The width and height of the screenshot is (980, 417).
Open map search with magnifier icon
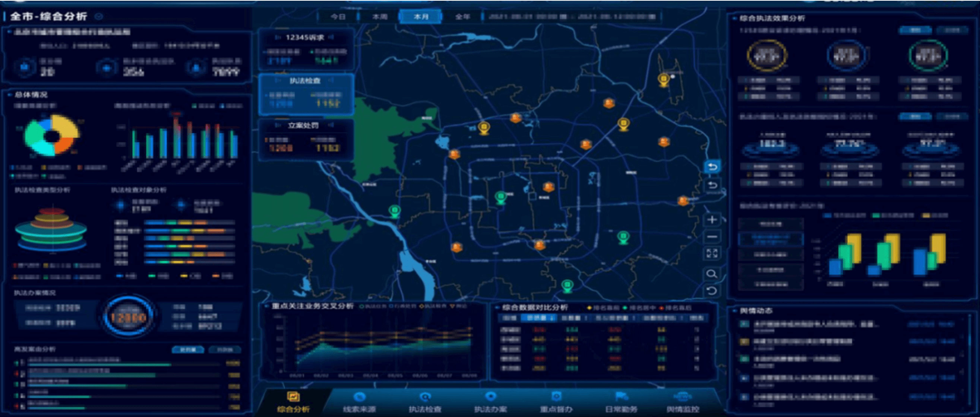coord(712,274)
